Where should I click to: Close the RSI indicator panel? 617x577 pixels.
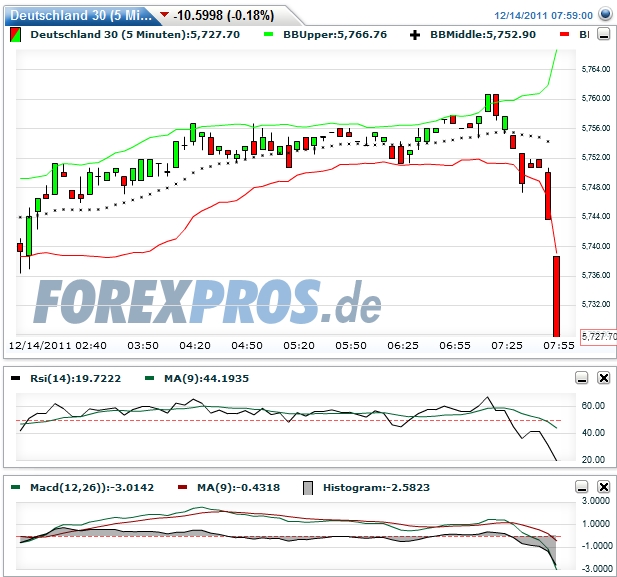[604, 378]
